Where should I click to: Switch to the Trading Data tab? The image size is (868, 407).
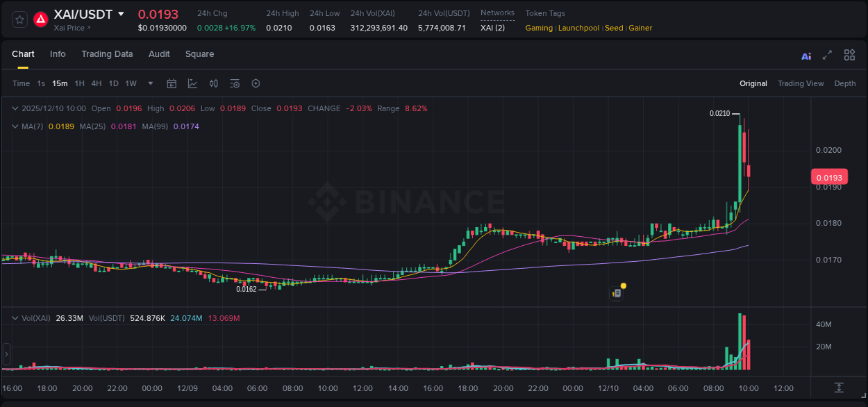107,54
